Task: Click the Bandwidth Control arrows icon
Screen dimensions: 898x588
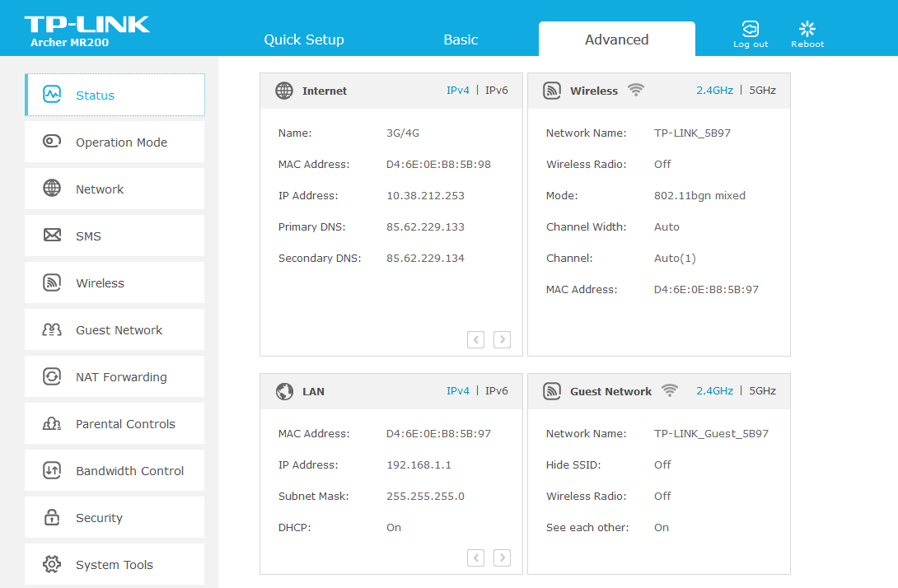Action: tap(52, 470)
